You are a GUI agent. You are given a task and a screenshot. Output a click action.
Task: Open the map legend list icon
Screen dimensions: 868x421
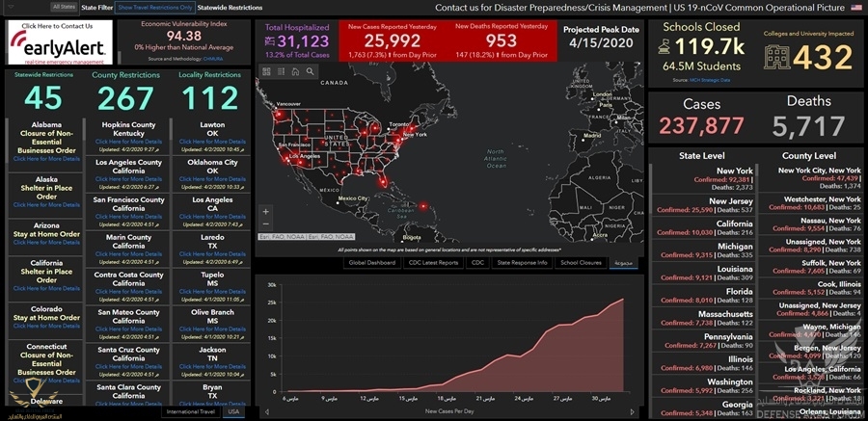(x=281, y=71)
